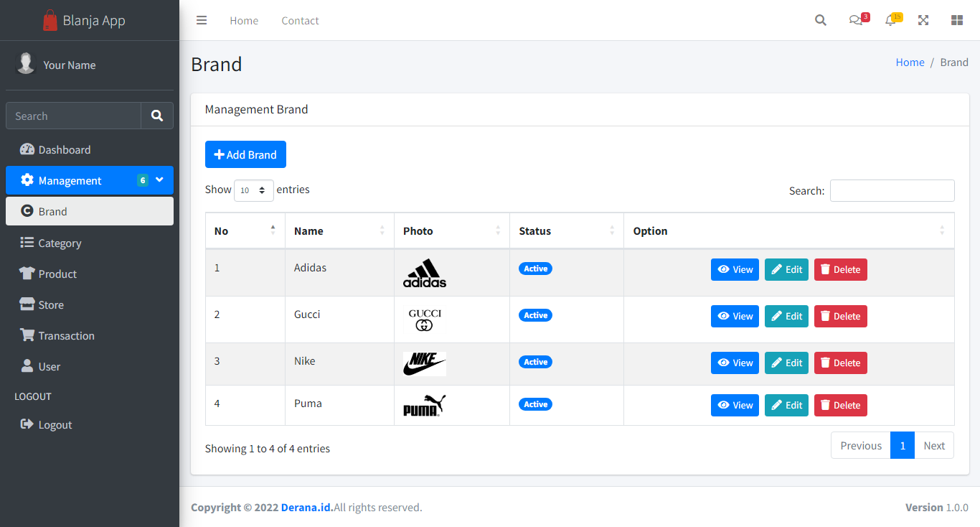Go to Home in the top navbar

coord(244,20)
